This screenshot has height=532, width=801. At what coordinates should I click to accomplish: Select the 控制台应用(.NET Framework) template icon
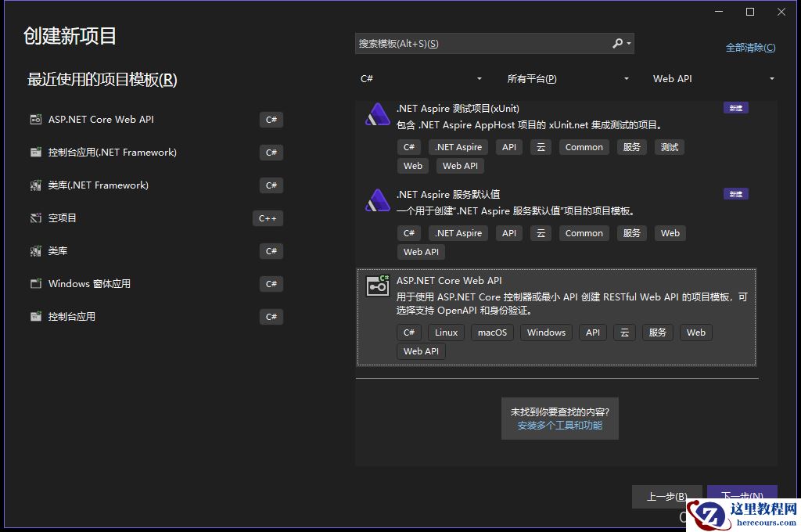click(x=35, y=153)
